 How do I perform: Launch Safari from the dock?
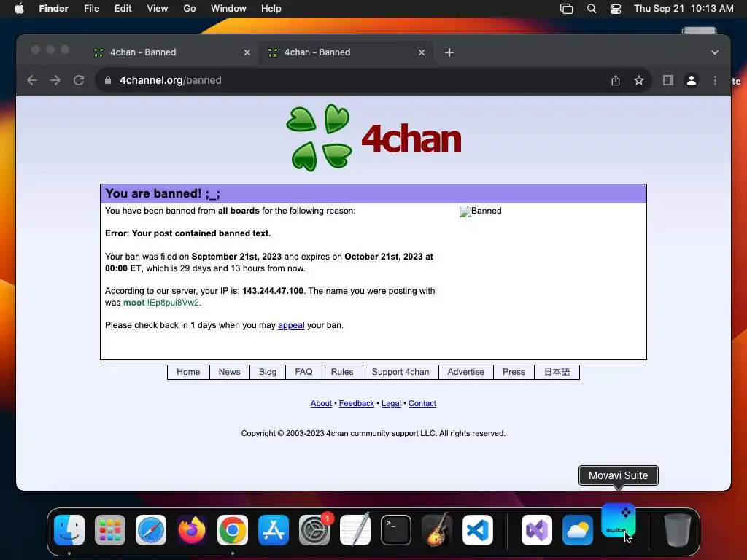(151, 530)
